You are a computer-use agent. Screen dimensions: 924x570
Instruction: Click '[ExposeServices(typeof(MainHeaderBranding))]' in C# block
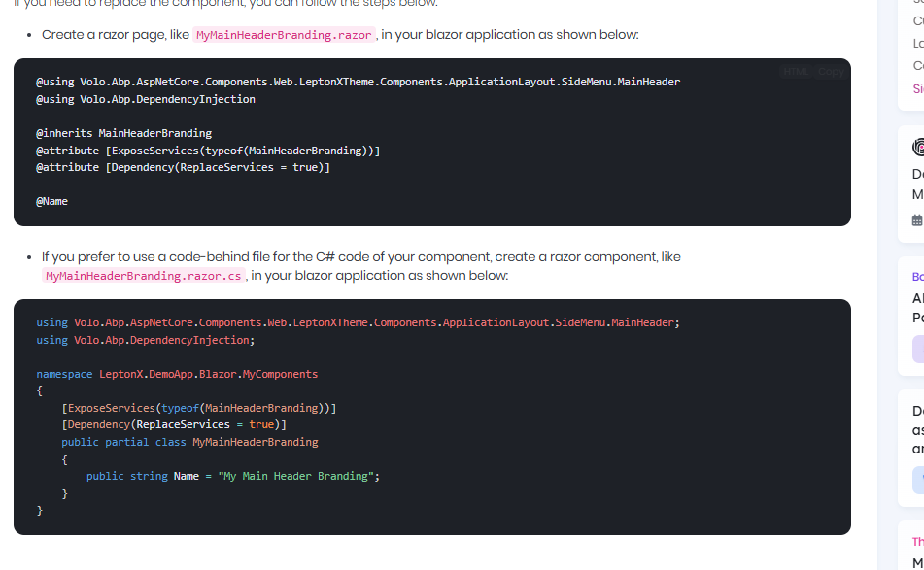point(199,408)
